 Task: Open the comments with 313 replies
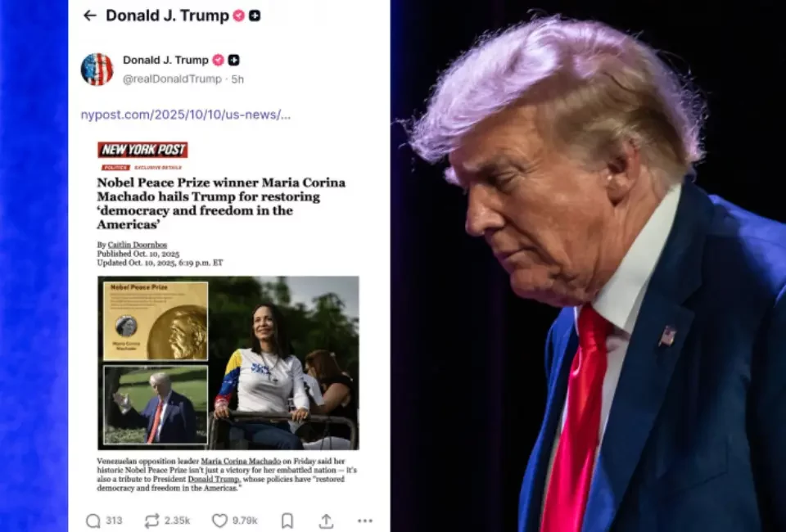(104, 521)
